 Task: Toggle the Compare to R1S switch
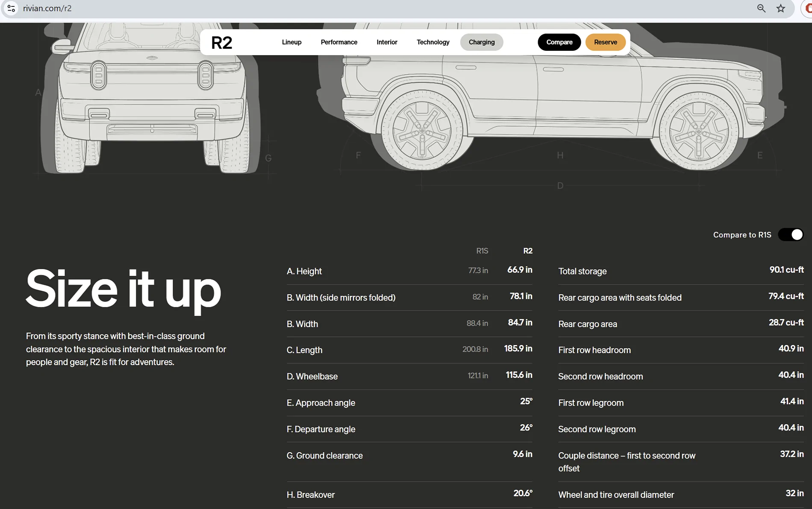(x=791, y=234)
